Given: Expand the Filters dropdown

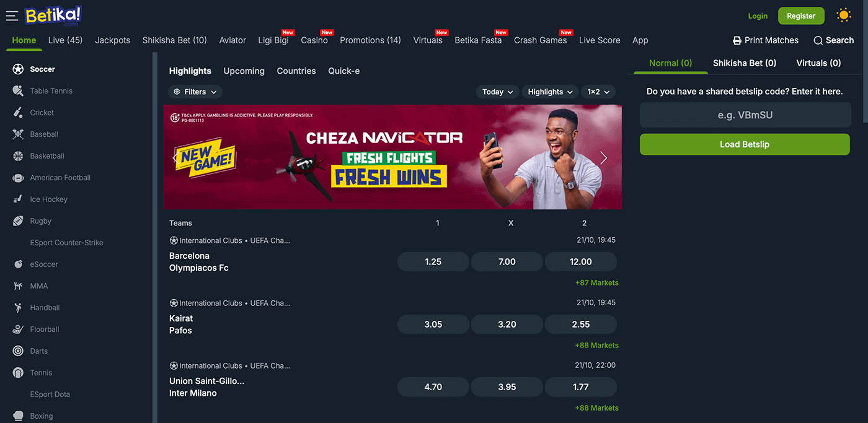Looking at the screenshot, I should (x=195, y=92).
